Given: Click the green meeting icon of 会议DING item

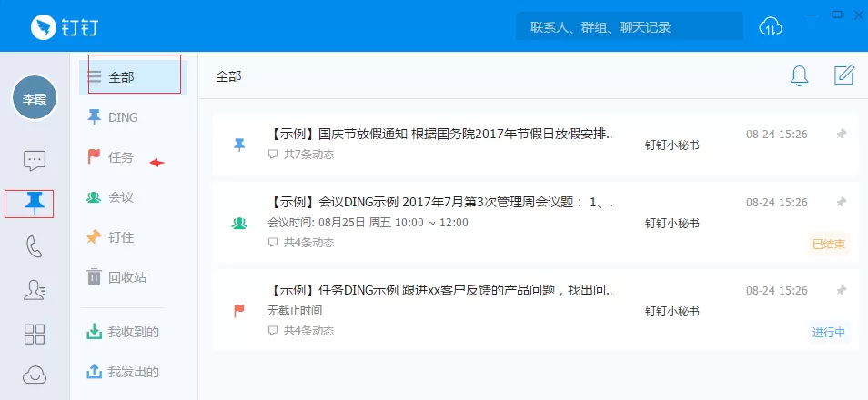Looking at the screenshot, I should (239, 223).
